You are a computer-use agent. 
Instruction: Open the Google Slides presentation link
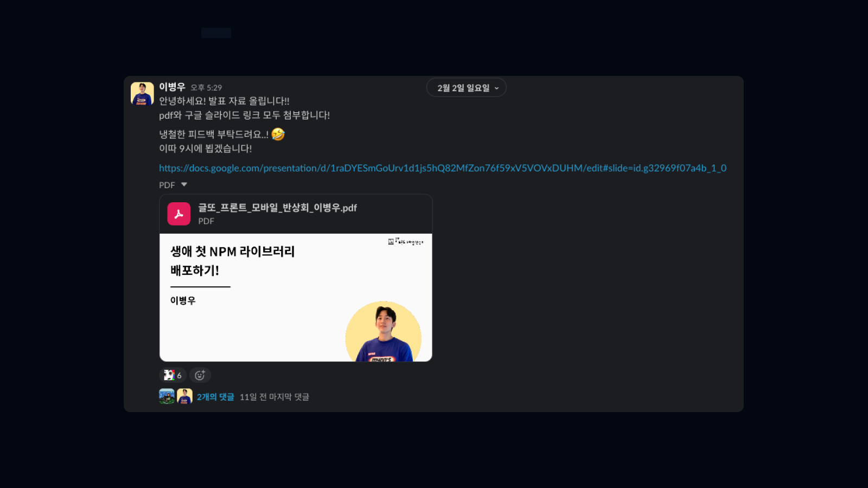[x=443, y=168]
